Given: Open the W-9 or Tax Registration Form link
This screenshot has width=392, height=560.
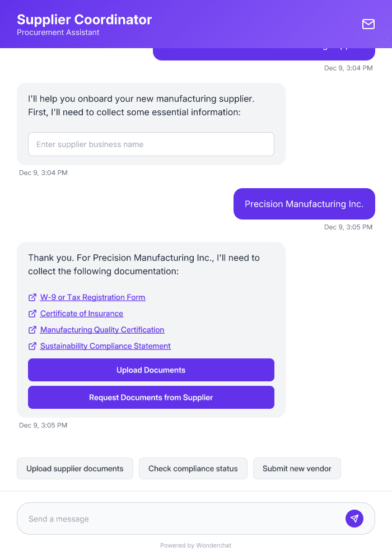Looking at the screenshot, I should [x=93, y=297].
